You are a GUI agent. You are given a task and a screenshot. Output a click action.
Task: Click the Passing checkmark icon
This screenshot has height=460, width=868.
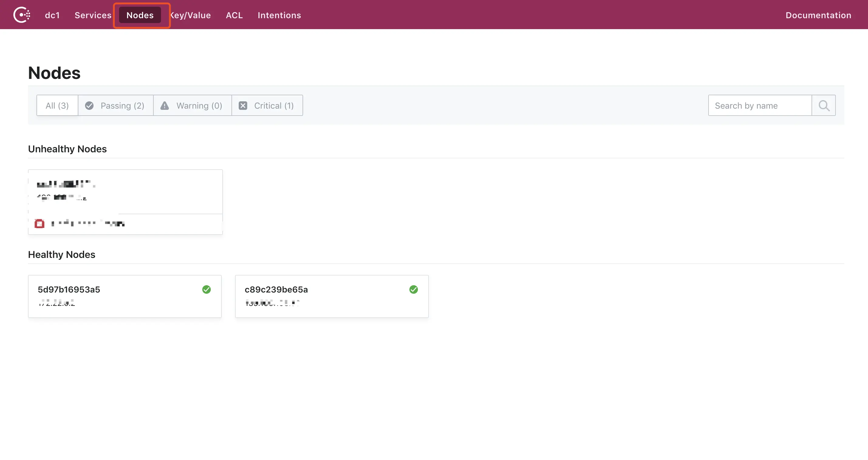click(x=89, y=106)
